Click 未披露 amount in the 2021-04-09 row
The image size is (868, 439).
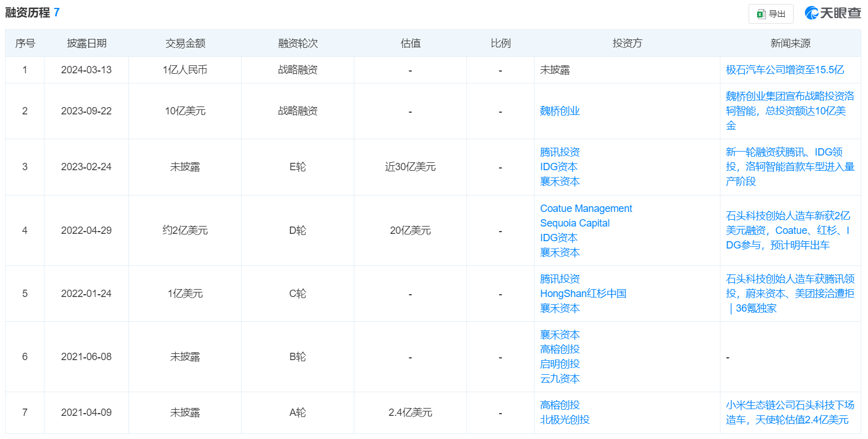185,413
